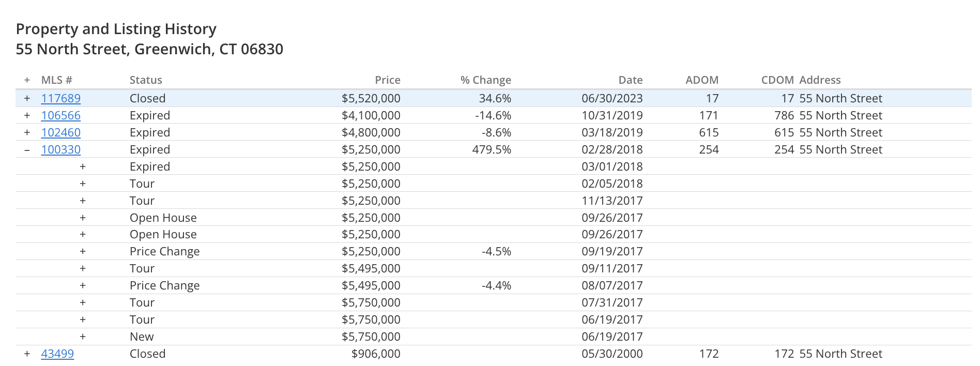Expand the New 06/19/2017 sub-entry

point(83,337)
